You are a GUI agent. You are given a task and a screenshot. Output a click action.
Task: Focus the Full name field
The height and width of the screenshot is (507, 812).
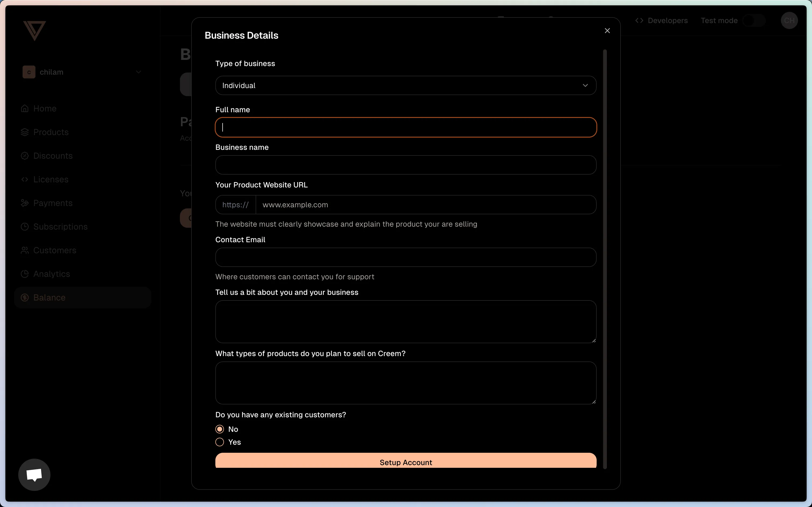(x=406, y=127)
